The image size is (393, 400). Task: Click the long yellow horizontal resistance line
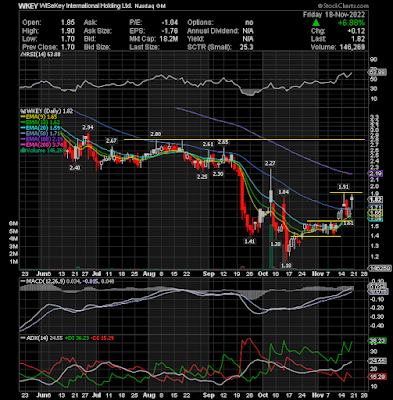244,139
